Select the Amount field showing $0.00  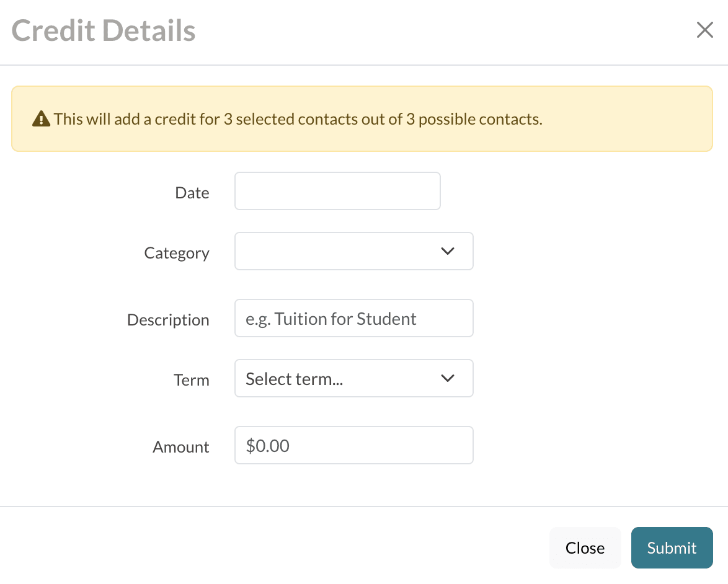click(x=353, y=445)
